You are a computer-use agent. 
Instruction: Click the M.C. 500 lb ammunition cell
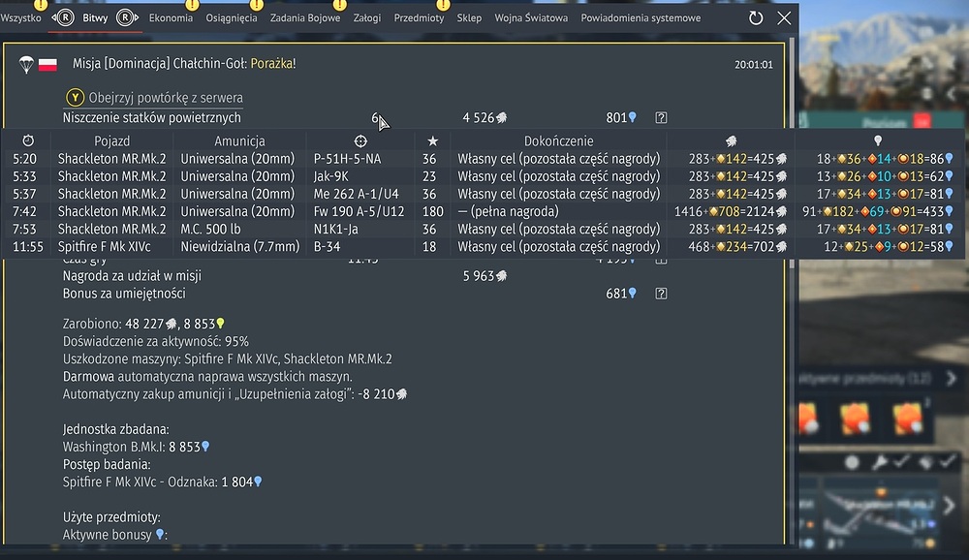tap(210, 230)
